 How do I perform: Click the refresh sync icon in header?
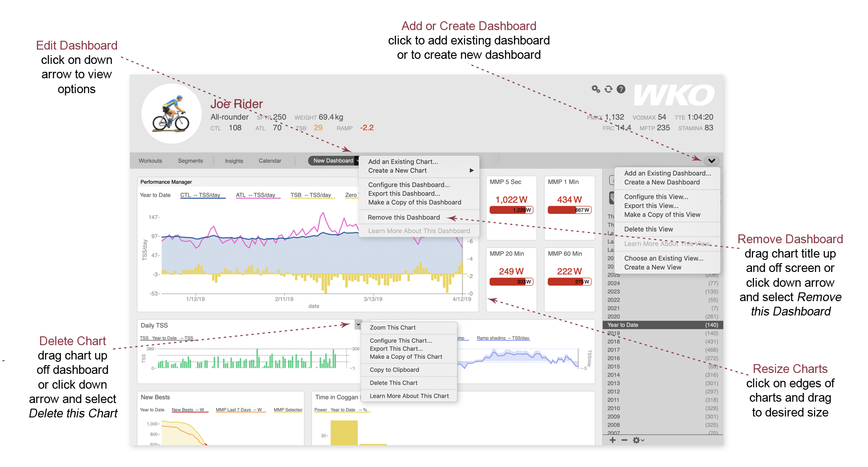tap(608, 89)
